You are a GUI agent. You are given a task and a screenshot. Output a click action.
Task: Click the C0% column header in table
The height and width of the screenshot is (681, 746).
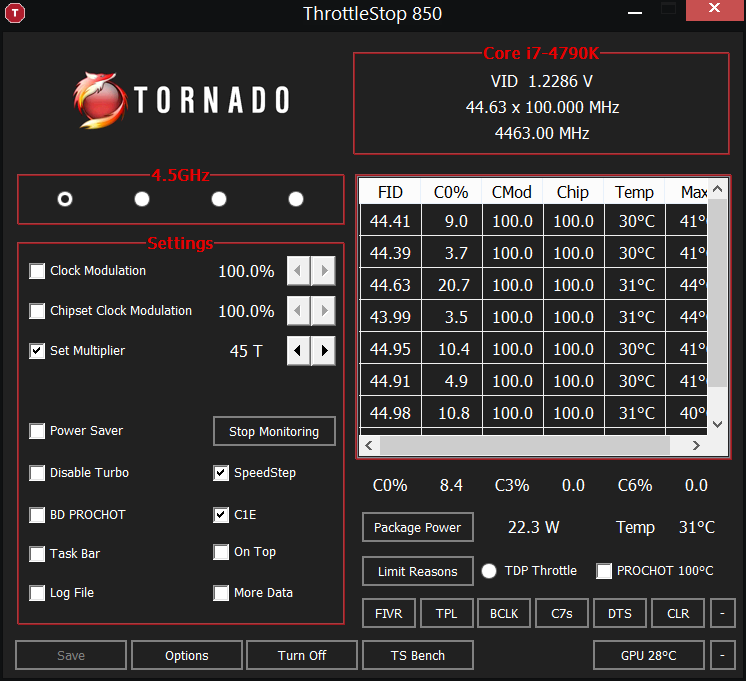[x=451, y=192]
